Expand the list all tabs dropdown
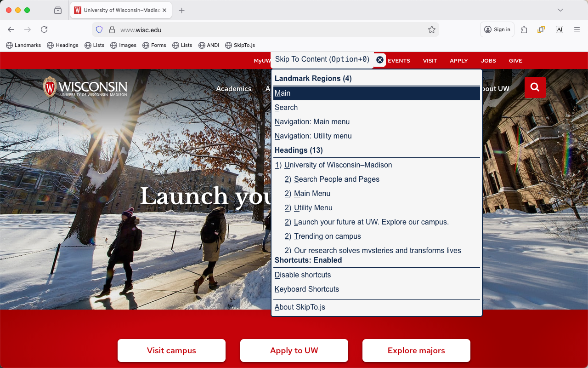The height and width of the screenshot is (368, 588). tap(560, 10)
